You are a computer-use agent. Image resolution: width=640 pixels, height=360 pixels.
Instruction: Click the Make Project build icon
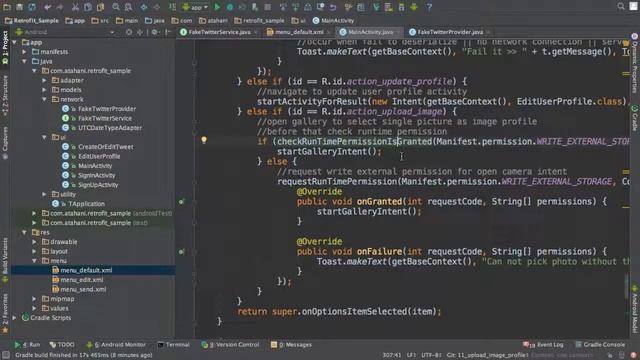(172, 7)
